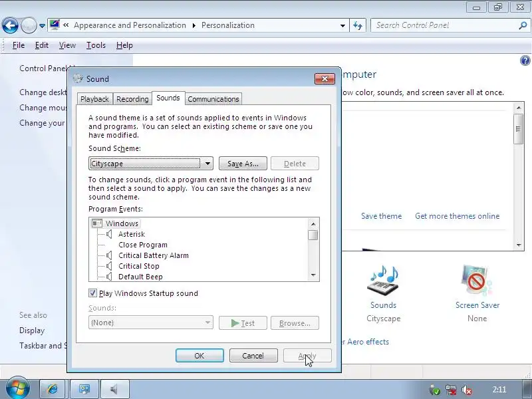Click the Save theme link
Screen dimensions: 532x399
pos(381,216)
